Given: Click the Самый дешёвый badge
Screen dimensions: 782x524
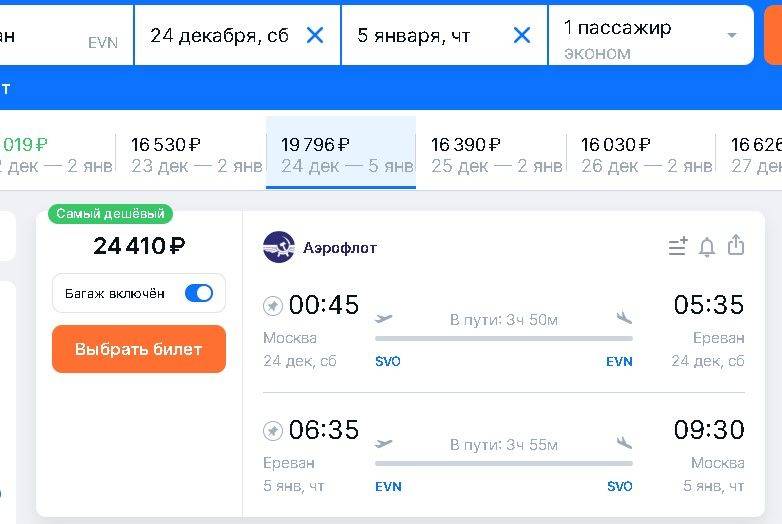Looking at the screenshot, I should click(x=111, y=214).
